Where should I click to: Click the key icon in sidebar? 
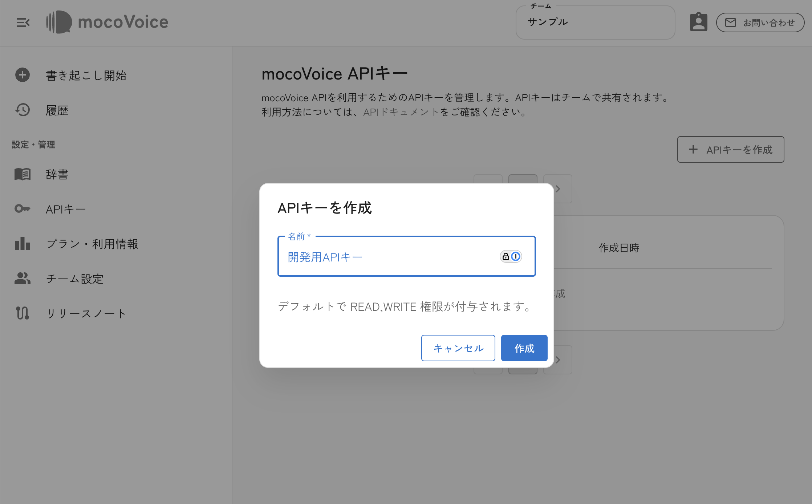[23, 209]
